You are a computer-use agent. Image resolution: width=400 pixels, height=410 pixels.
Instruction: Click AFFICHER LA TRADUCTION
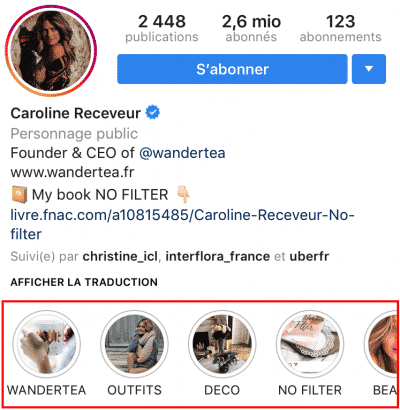[x=84, y=282]
